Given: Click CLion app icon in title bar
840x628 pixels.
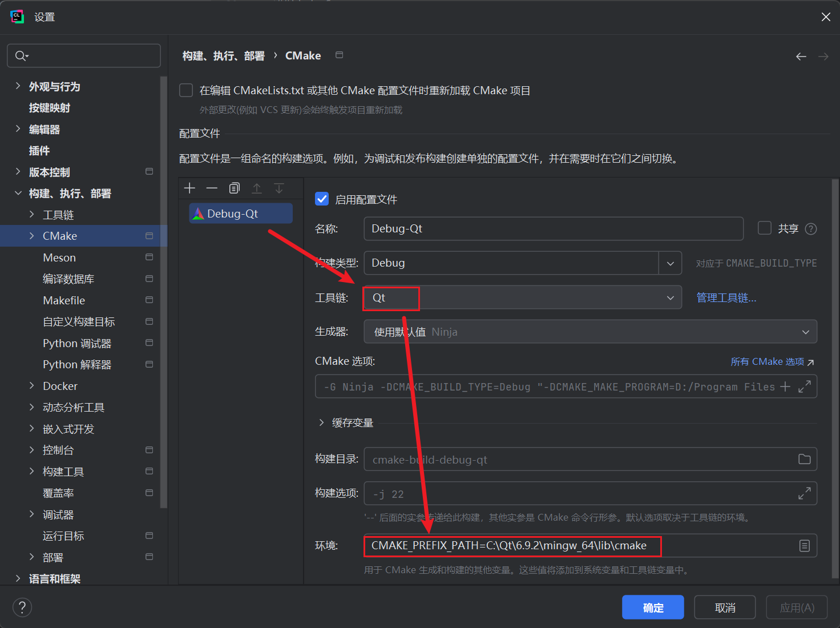Looking at the screenshot, I should 17,17.
